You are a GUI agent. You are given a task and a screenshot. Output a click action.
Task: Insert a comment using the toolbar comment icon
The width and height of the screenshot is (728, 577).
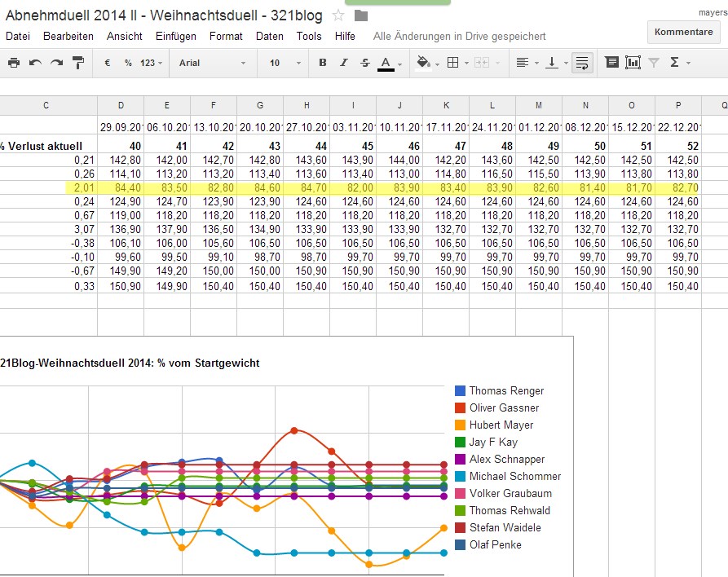tap(612, 62)
